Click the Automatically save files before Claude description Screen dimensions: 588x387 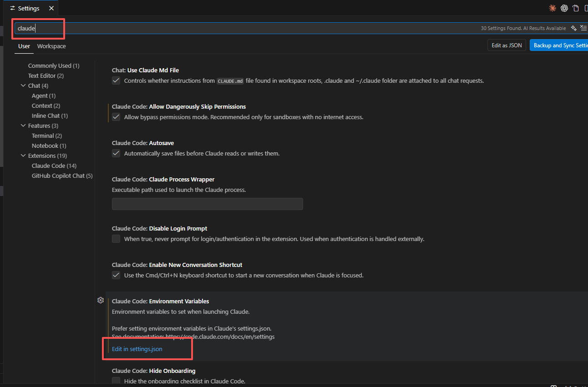pyautogui.click(x=202, y=154)
